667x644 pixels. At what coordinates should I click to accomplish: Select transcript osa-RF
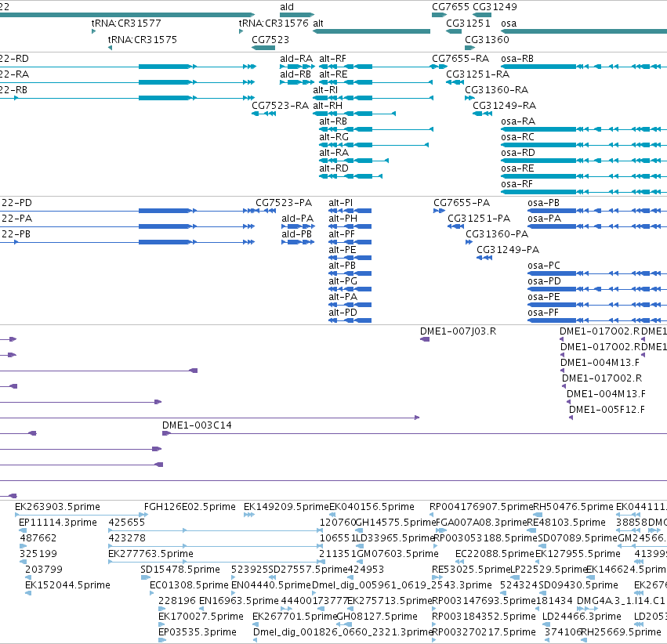[x=517, y=184]
